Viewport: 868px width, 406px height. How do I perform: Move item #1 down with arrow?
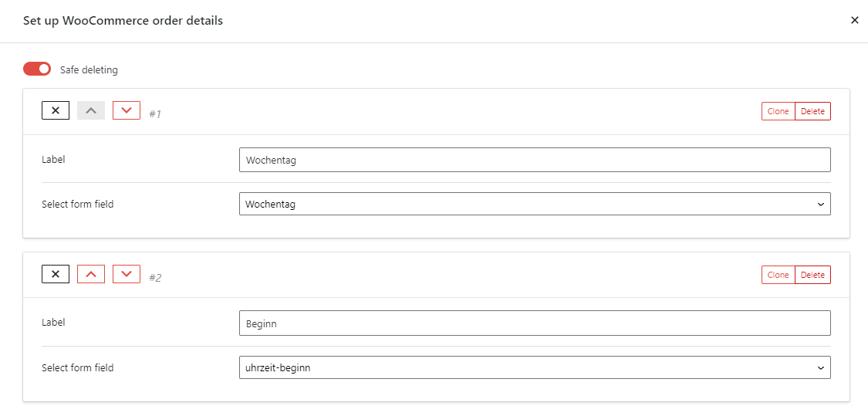127,110
